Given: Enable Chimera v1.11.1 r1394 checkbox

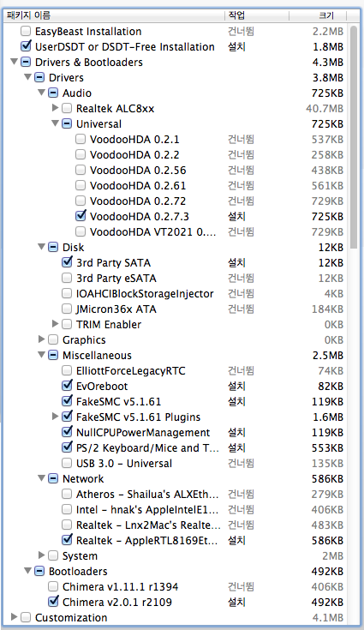Looking at the screenshot, I should click(x=53, y=586).
